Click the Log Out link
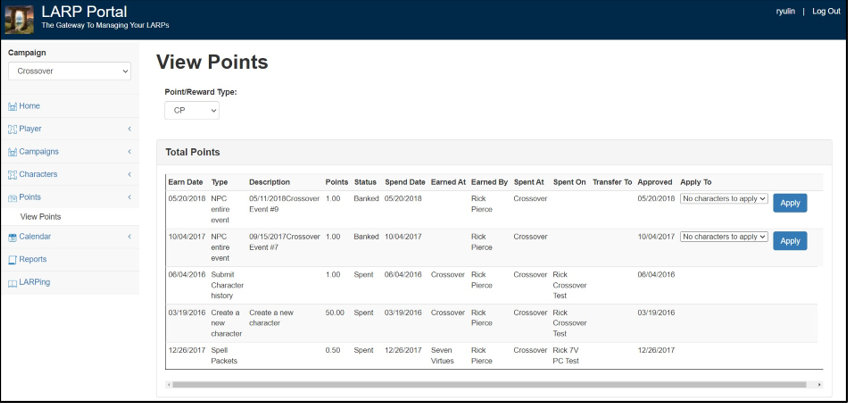The height and width of the screenshot is (404, 850). (825, 11)
